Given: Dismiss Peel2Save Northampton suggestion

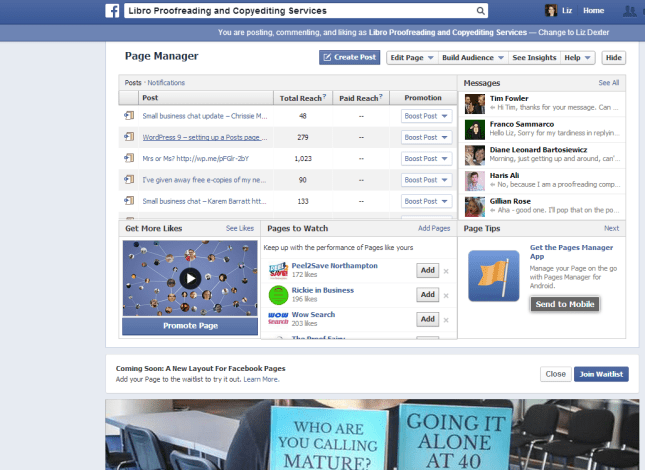Looking at the screenshot, I should pyautogui.click(x=446, y=271).
